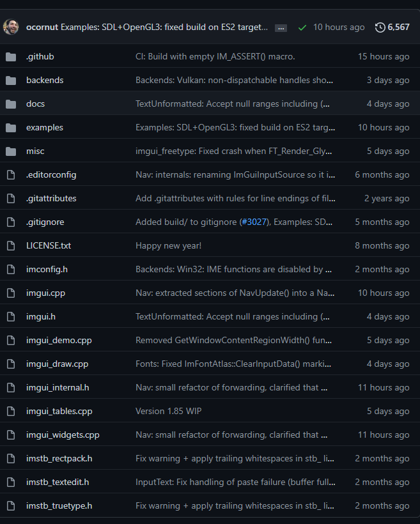Open 'Version 1.85 WIP' commit message
This screenshot has height=524, width=420.
tap(168, 411)
